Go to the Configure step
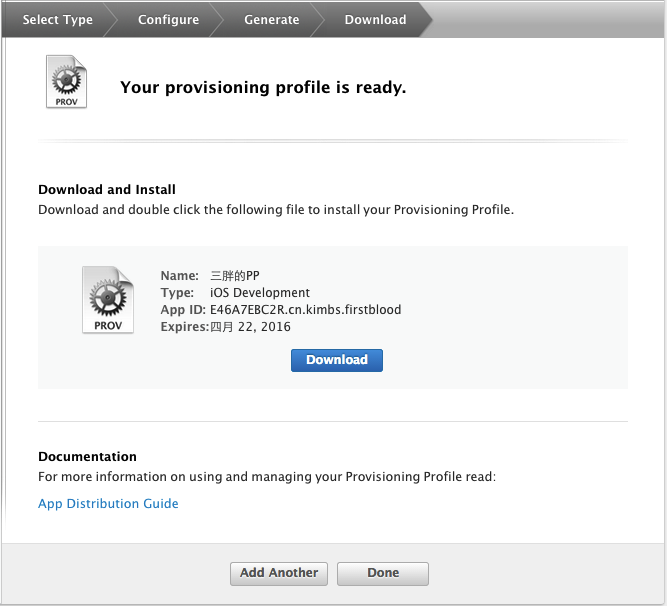 168,20
